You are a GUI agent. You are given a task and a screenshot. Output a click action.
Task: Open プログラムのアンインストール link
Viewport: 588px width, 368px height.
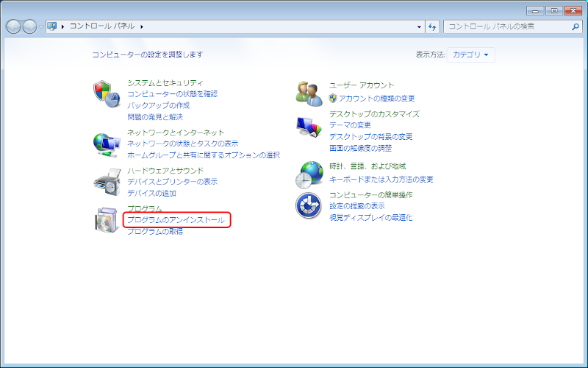coord(176,220)
